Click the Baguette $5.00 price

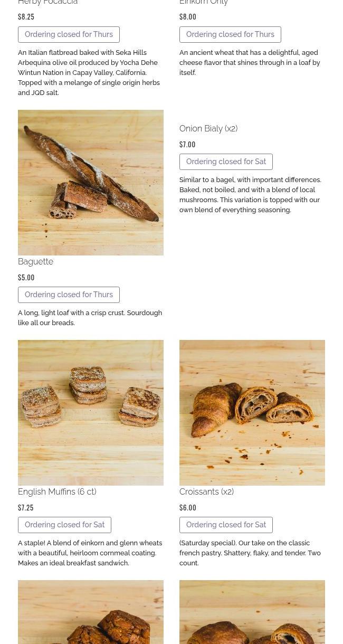pyautogui.click(x=26, y=277)
